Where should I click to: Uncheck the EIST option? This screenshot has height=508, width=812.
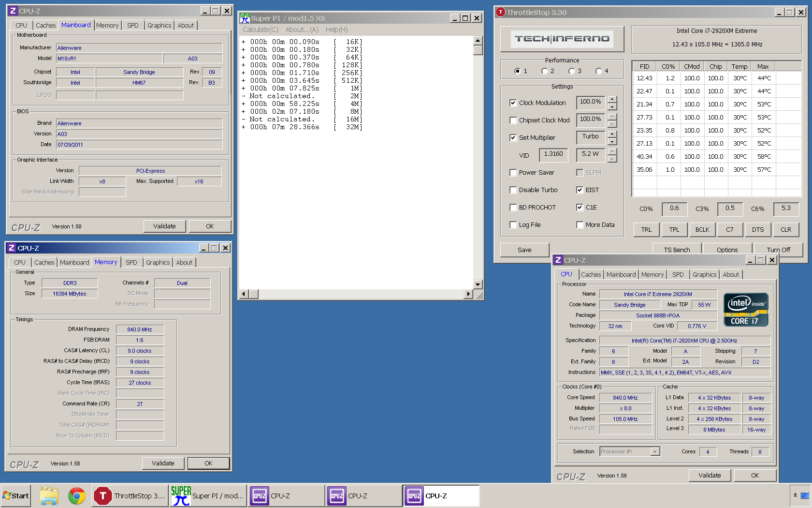580,190
